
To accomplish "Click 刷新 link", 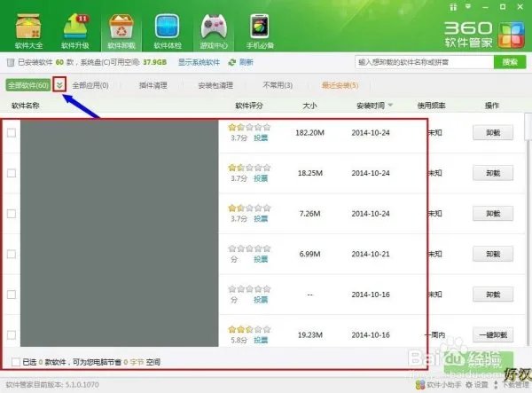I will pyautogui.click(x=246, y=62).
